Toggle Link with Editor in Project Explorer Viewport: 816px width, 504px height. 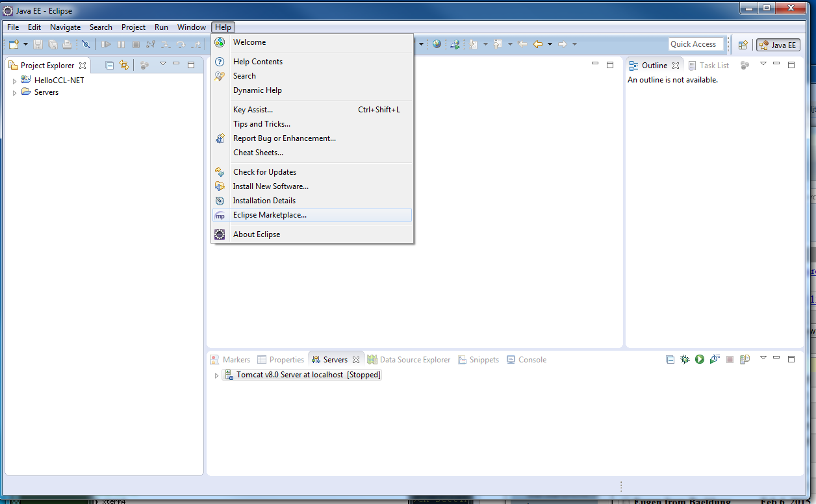(124, 65)
